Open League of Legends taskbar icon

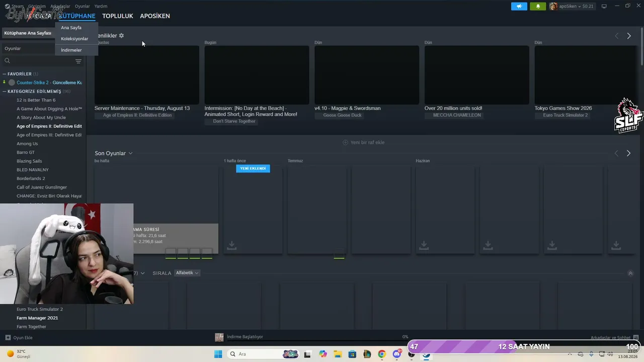click(367, 354)
